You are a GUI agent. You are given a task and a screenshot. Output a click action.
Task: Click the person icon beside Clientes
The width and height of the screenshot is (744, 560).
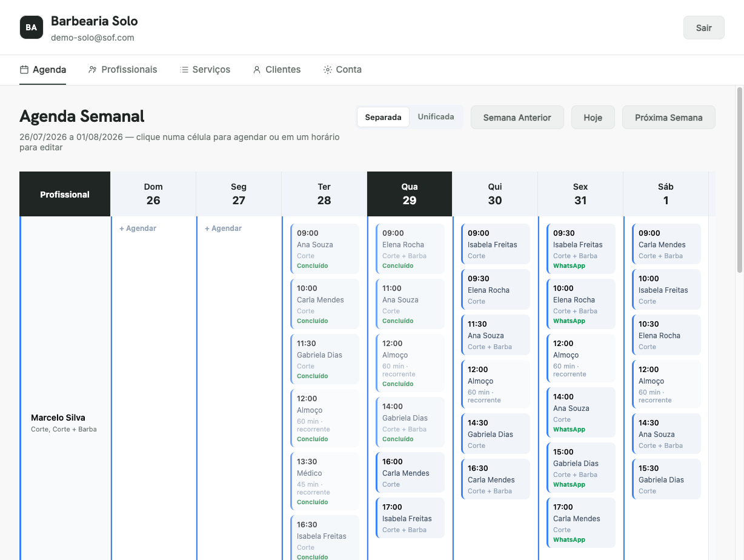tap(257, 70)
